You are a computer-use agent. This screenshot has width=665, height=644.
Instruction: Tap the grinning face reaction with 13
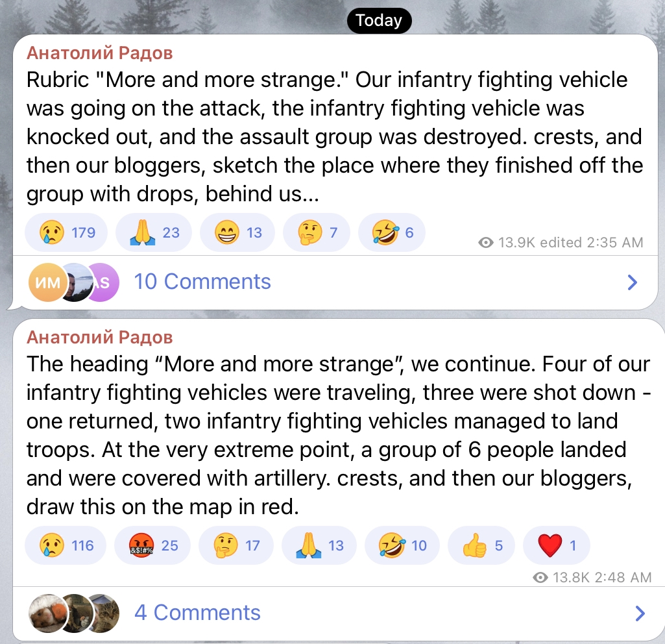tap(237, 232)
